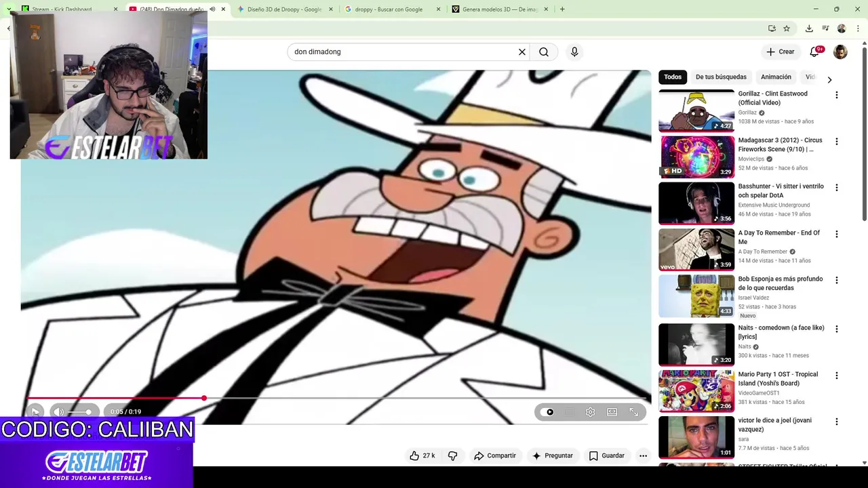Open Movieclips channel link
Screen dimensions: 868x488
coord(751,159)
